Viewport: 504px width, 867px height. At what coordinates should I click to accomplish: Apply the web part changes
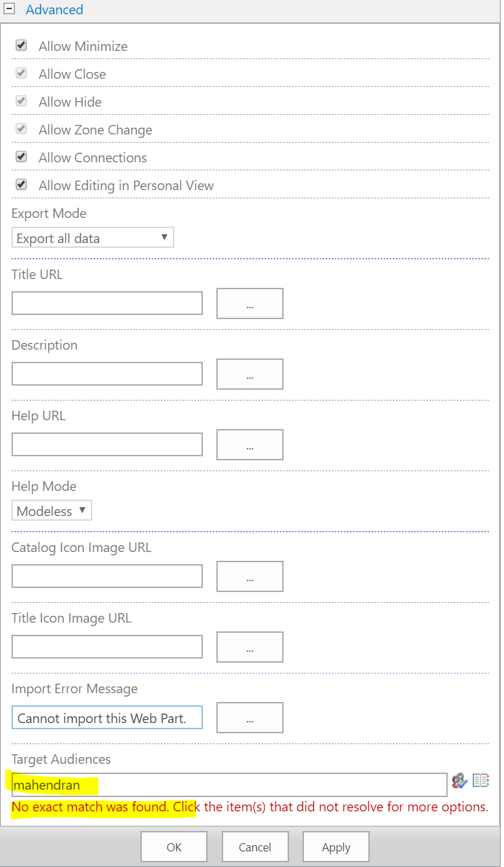(x=336, y=847)
